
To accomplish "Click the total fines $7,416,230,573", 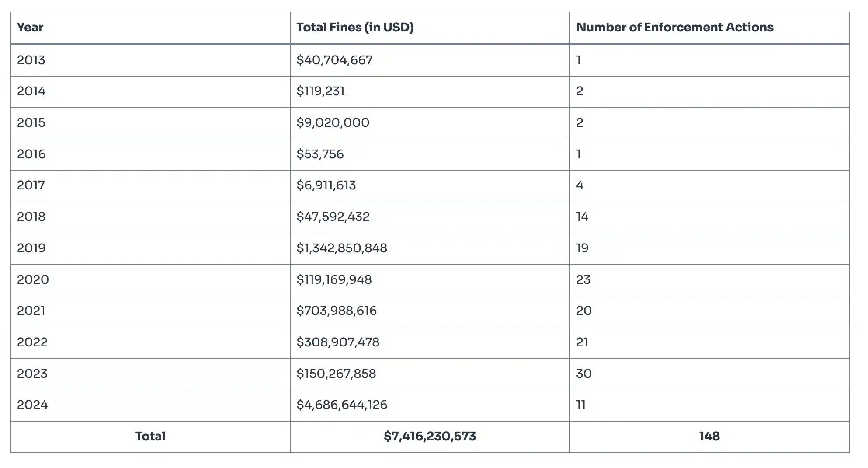I will (430, 436).
